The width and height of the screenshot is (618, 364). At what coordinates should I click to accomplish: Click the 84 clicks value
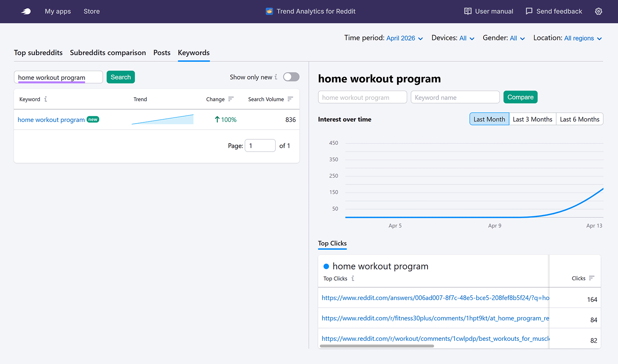pyautogui.click(x=594, y=320)
